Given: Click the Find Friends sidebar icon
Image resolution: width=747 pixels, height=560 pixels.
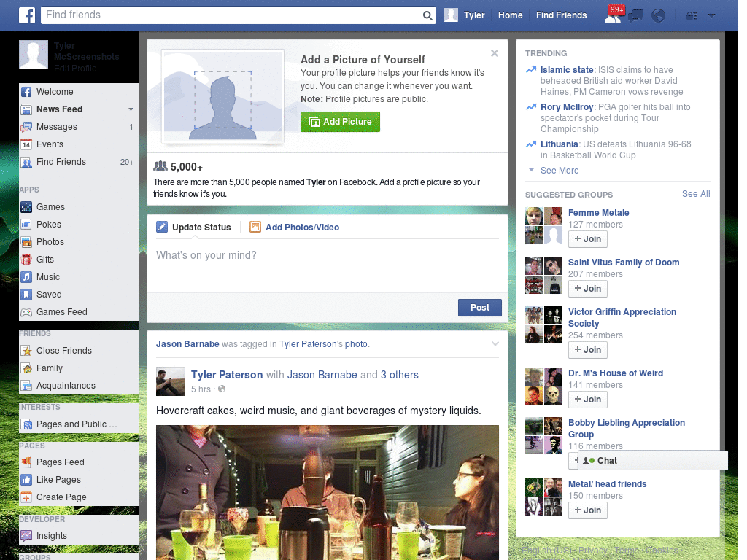Looking at the screenshot, I should [26, 162].
